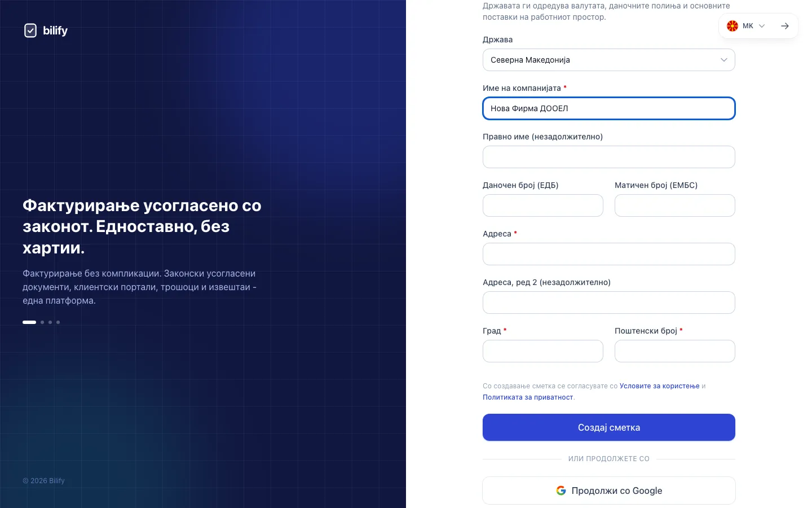Click Продолжи со Google button
The height and width of the screenshot is (508, 812).
tap(609, 491)
